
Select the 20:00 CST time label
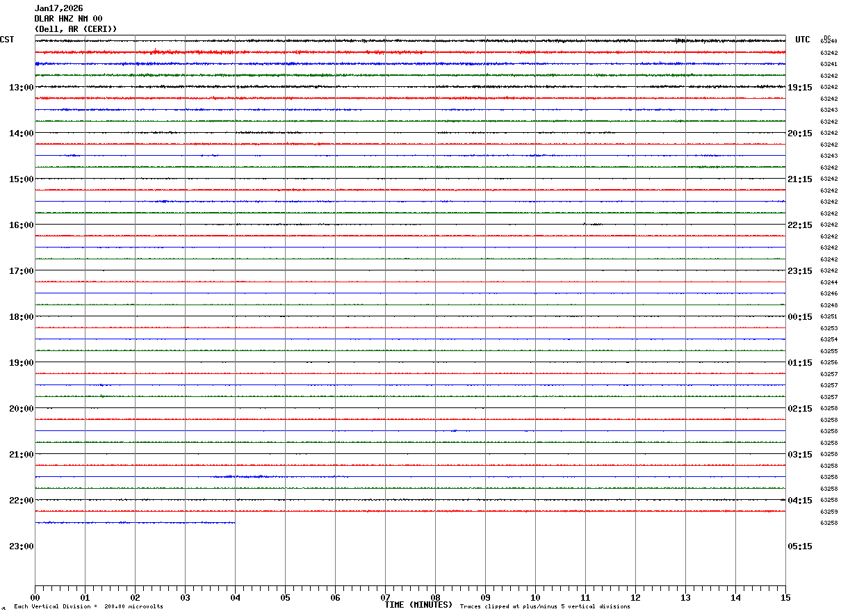(x=22, y=409)
